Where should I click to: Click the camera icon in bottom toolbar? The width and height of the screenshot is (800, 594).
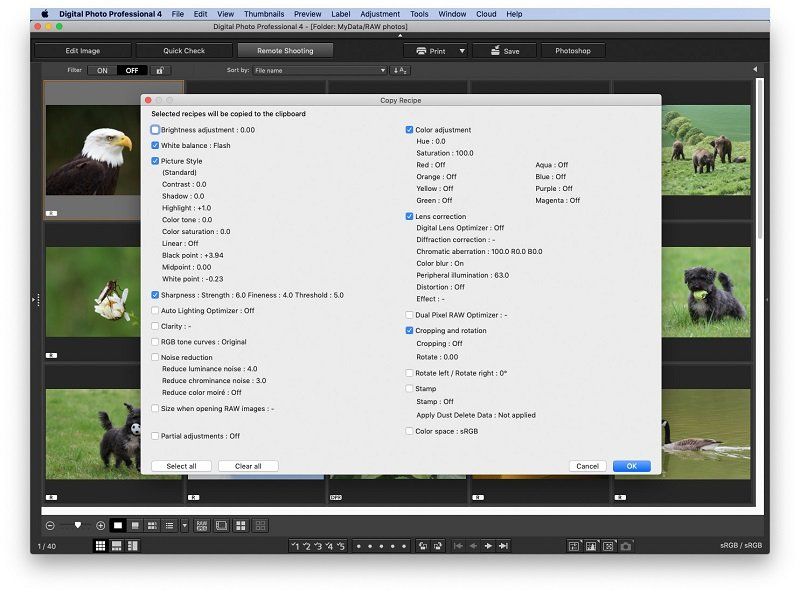pyautogui.click(x=625, y=546)
